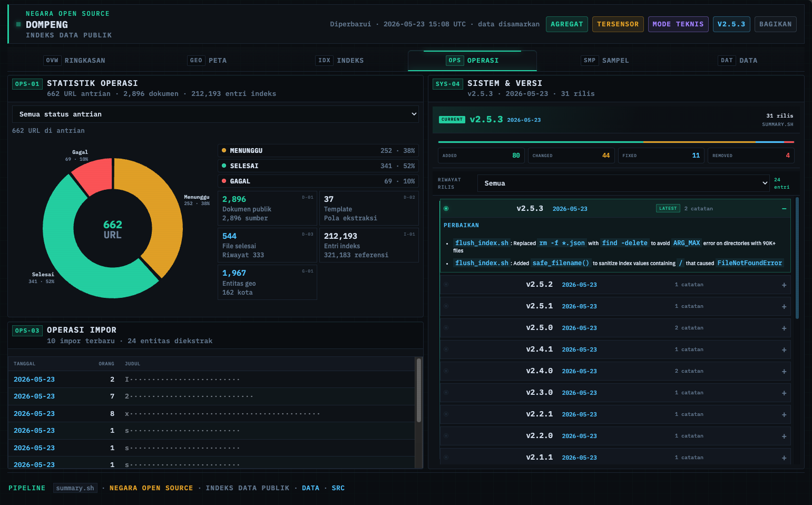Open the Semua status antrian dropdown

click(216, 114)
